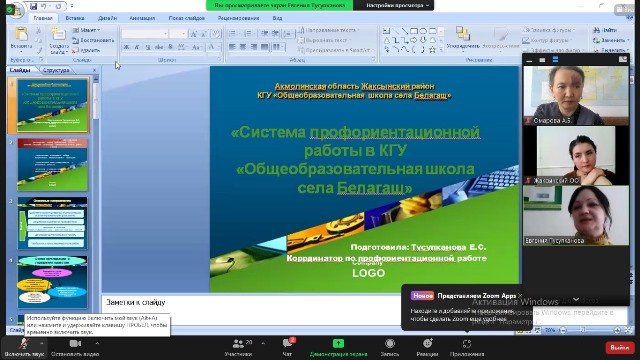Open Zoom Participants panel icon

pyautogui.click(x=238, y=344)
